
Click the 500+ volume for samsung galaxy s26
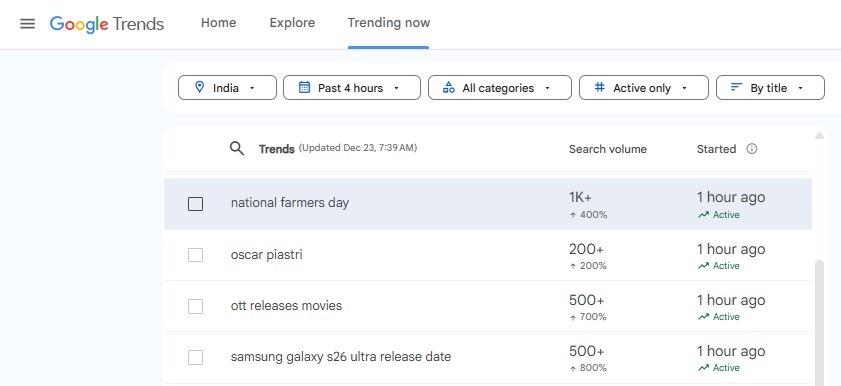586,351
